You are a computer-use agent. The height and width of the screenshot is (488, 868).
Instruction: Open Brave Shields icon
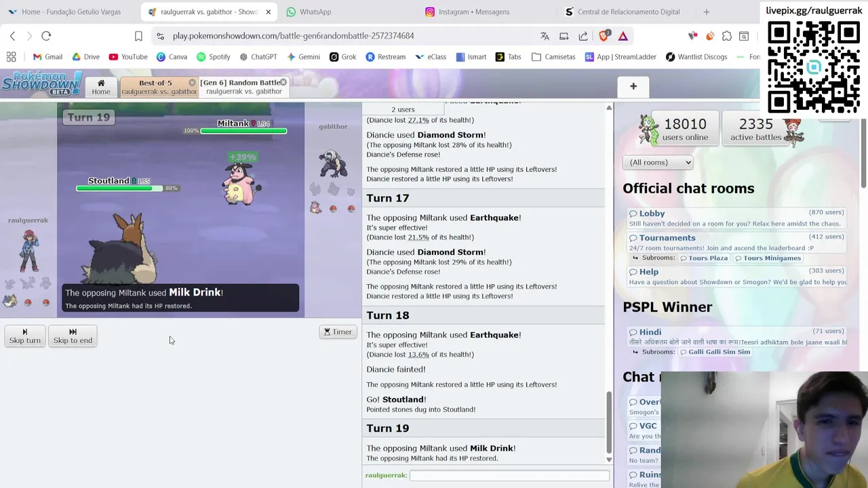pos(604,36)
